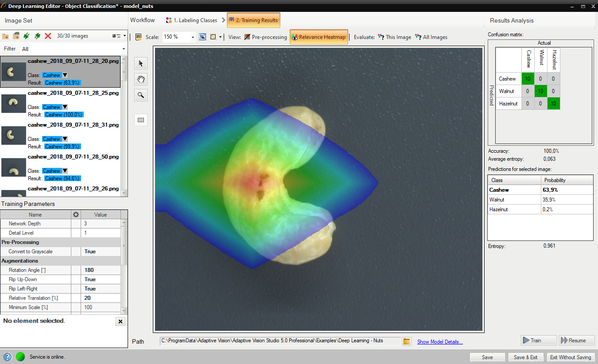Toggle the Pre-processing view

coord(265,37)
